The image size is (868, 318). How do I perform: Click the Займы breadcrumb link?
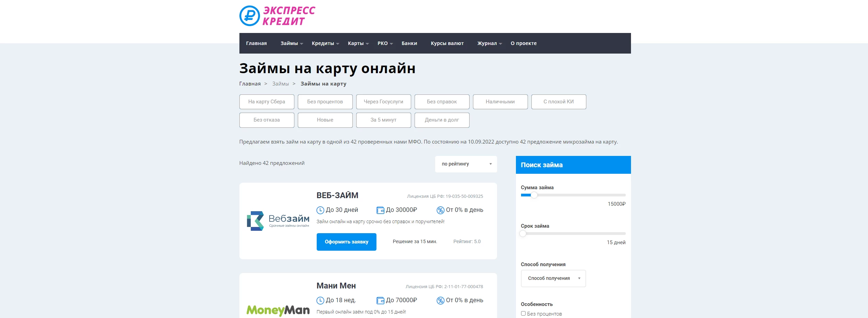pos(280,84)
